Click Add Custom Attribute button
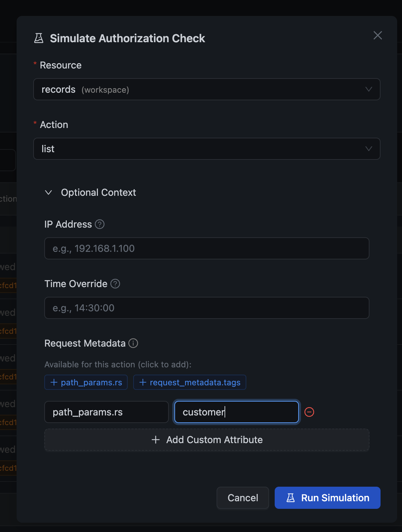The height and width of the screenshot is (532, 402). 207,440
